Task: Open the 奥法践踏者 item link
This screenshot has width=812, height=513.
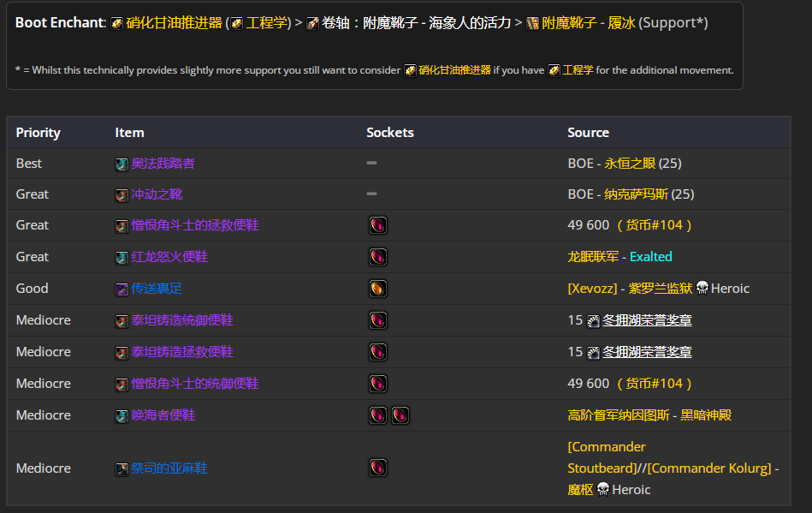Action: [x=163, y=164]
